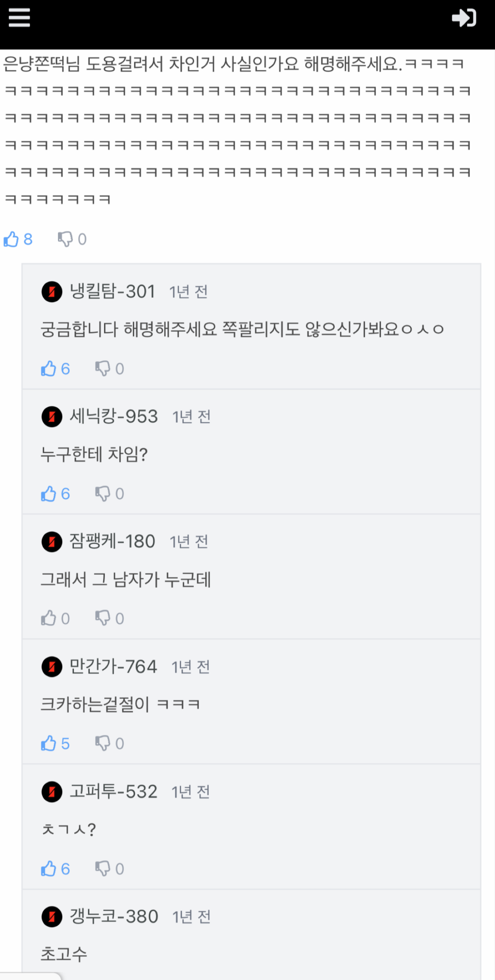Open 냉킬탐-301's avatar
495x980 pixels.
click(x=52, y=292)
